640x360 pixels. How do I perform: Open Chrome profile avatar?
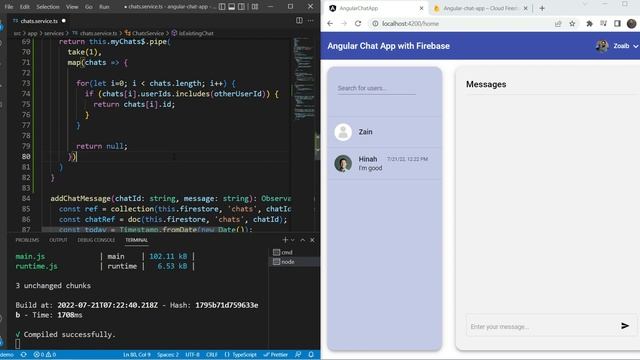(631, 24)
